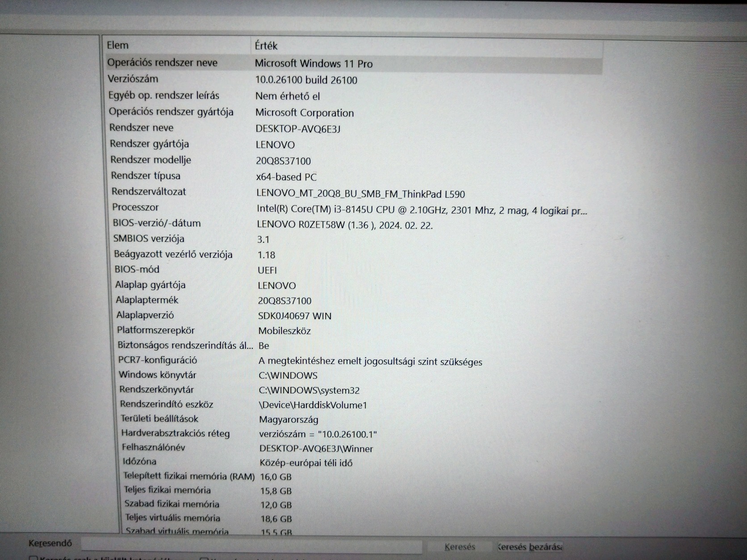Screen dimensions: 747x560
Task: Select the Rendszer gyártója row label
Action: [149, 144]
